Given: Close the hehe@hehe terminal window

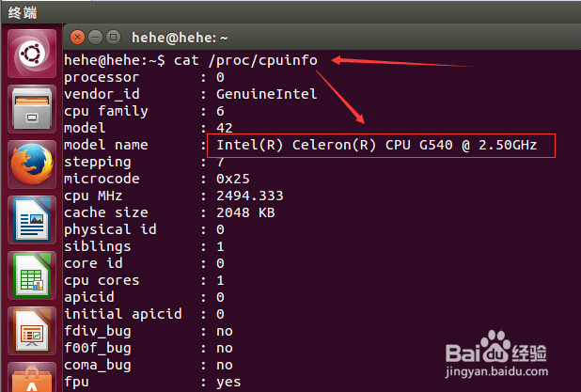Looking at the screenshot, I should (x=77, y=37).
